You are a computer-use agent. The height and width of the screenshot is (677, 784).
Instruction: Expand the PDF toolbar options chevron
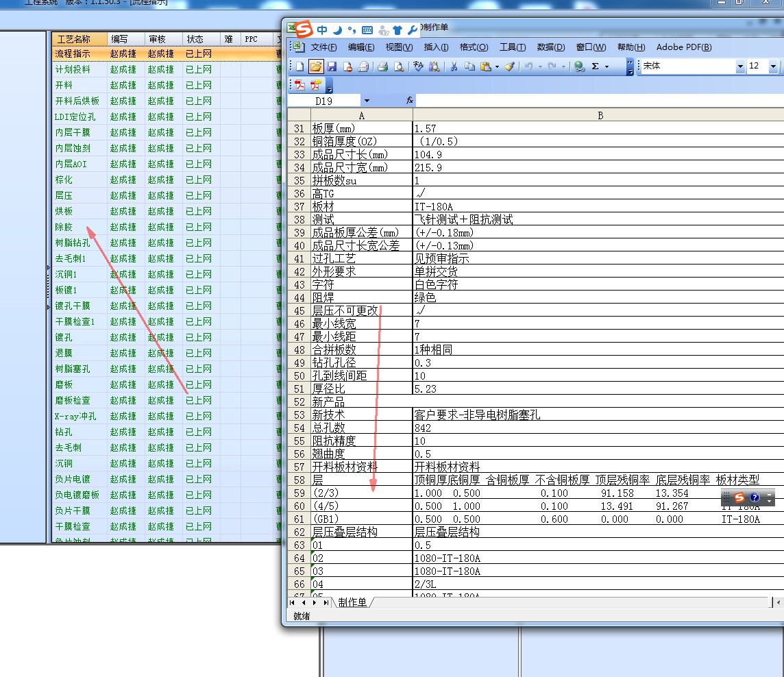pyautogui.click(x=329, y=86)
